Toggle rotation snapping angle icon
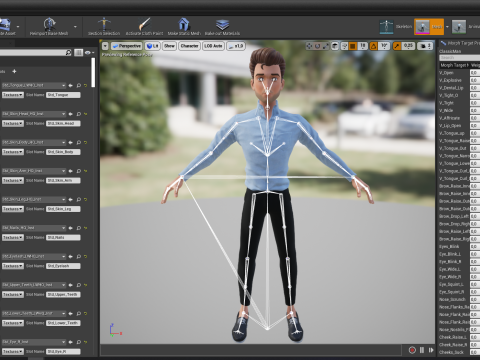 (373, 46)
